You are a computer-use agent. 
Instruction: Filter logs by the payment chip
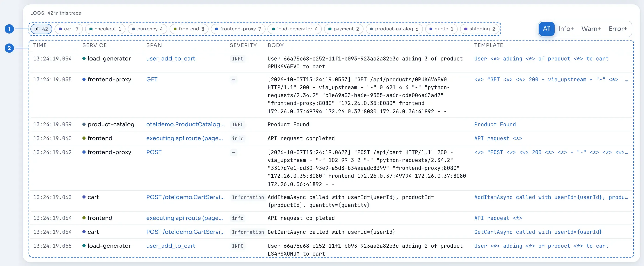(x=344, y=29)
